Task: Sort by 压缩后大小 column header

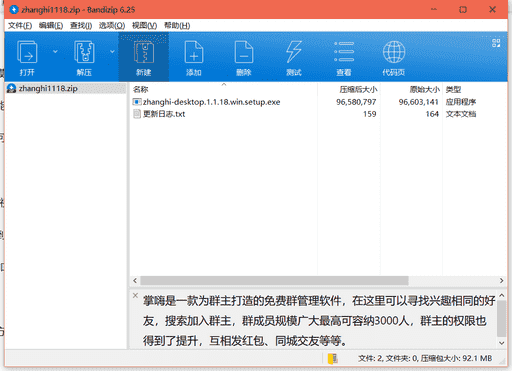Action: [358, 89]
